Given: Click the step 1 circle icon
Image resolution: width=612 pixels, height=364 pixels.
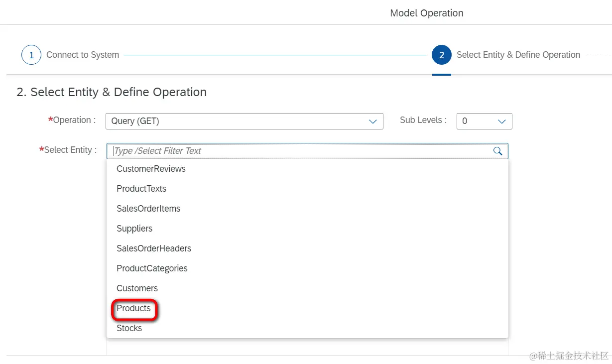Looking at the screenshot, I should (x=31, y=55).
